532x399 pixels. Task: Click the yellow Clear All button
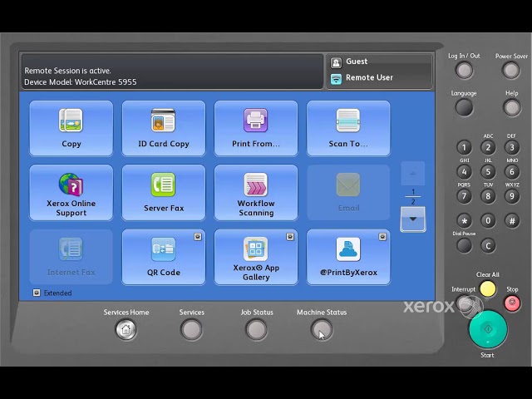click(488, 289)
